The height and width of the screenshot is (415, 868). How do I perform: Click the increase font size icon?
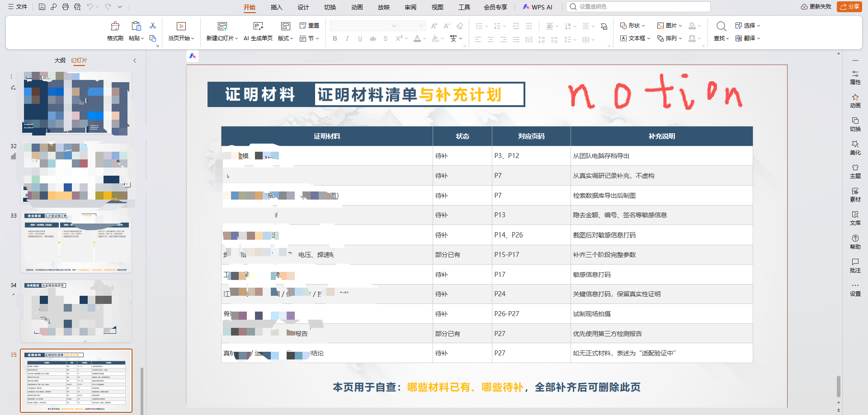coord(434,26)
